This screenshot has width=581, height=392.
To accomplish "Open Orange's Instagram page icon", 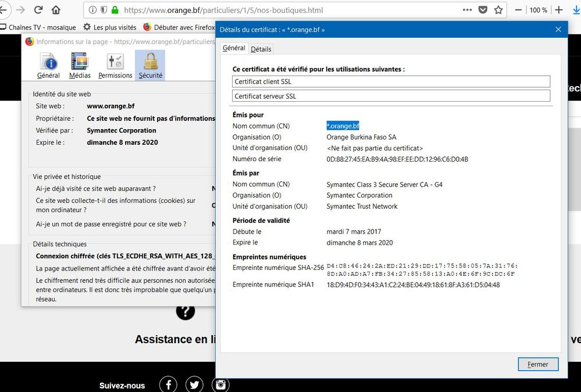I will (220, 384).
